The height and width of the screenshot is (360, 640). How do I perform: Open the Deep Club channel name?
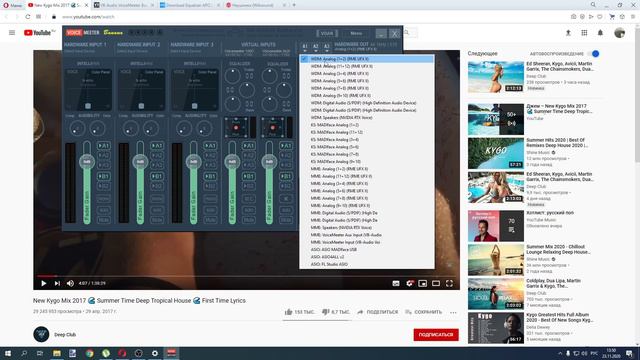point(65,335)
